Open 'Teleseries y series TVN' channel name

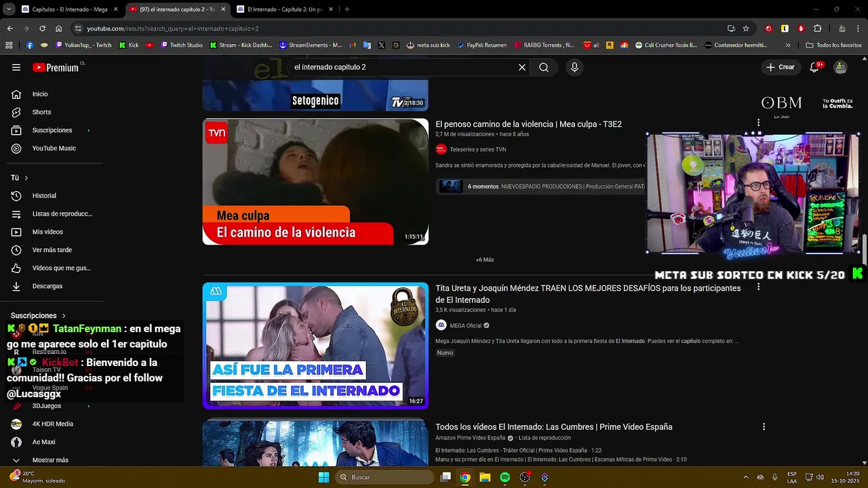coord(477,149)
